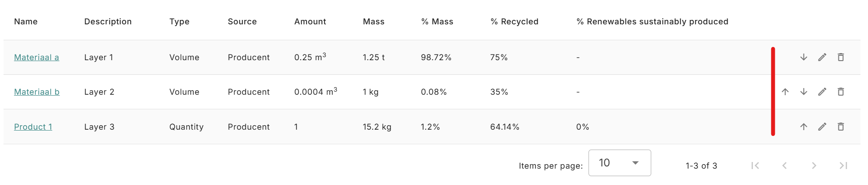Move Materiaal a row down
Viewport: 868px width, 185px height.
point(804,57)
